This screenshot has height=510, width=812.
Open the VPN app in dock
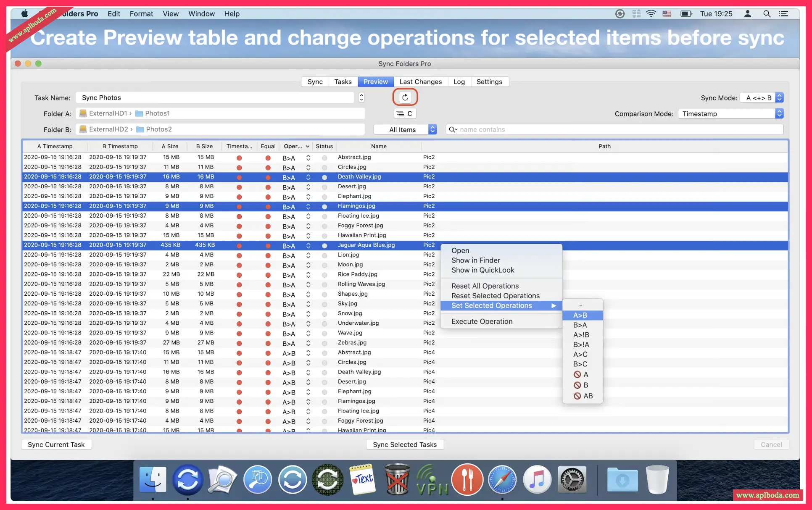[x=432, y=479]
